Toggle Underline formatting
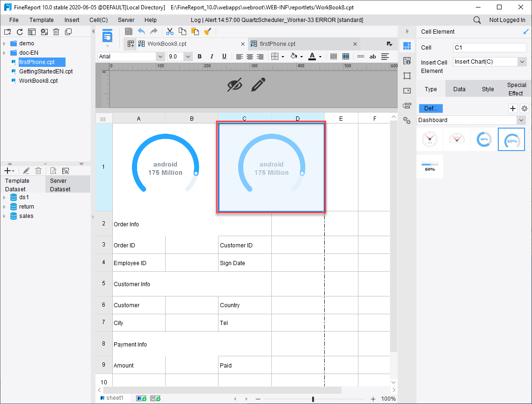 pyautogui.click(x=224, y=57)
